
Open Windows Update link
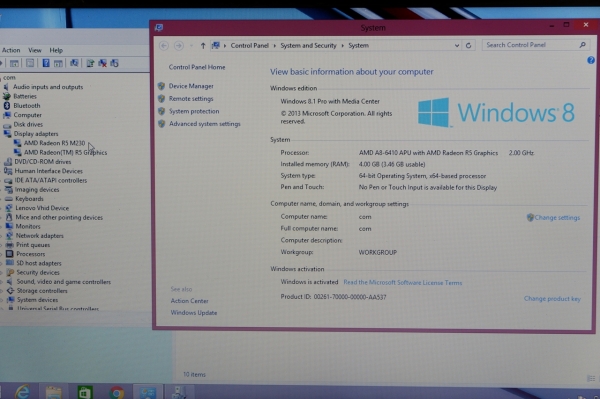point(194,313)
